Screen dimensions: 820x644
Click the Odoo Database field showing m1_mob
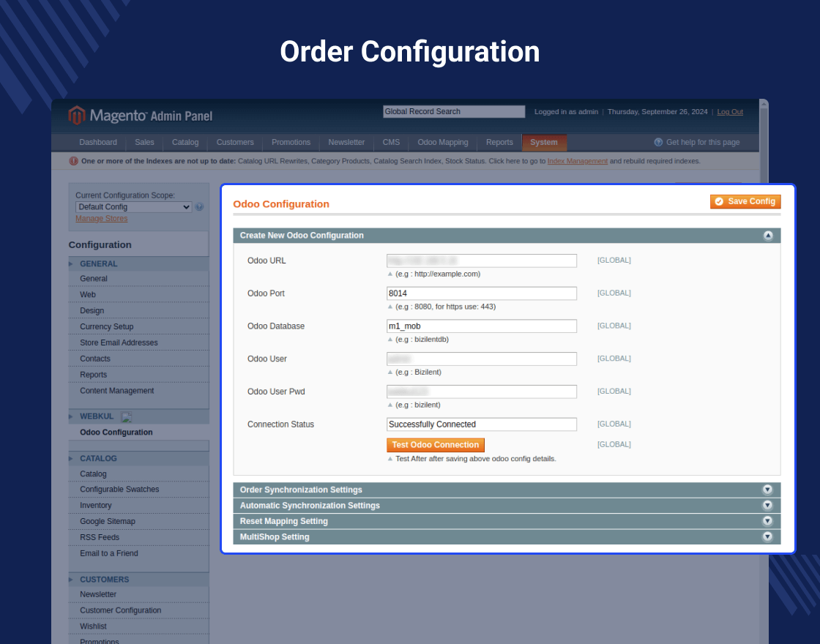(482, 326)
